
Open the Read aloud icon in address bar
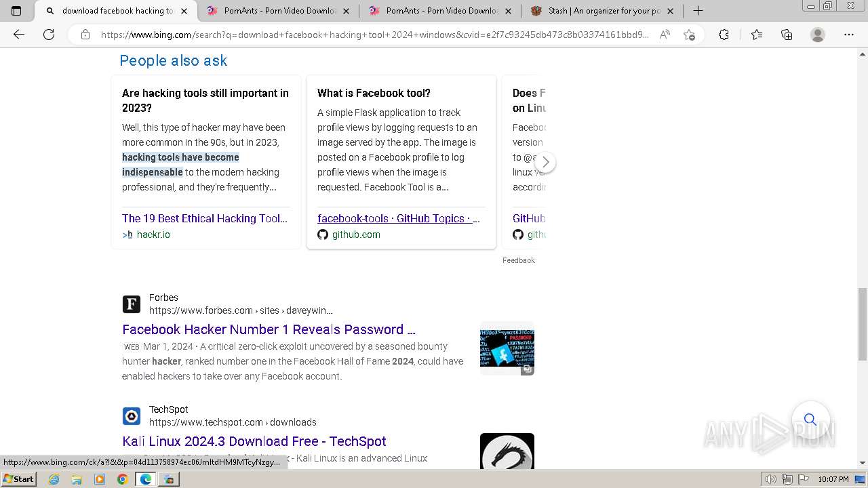tap(665, 35)
